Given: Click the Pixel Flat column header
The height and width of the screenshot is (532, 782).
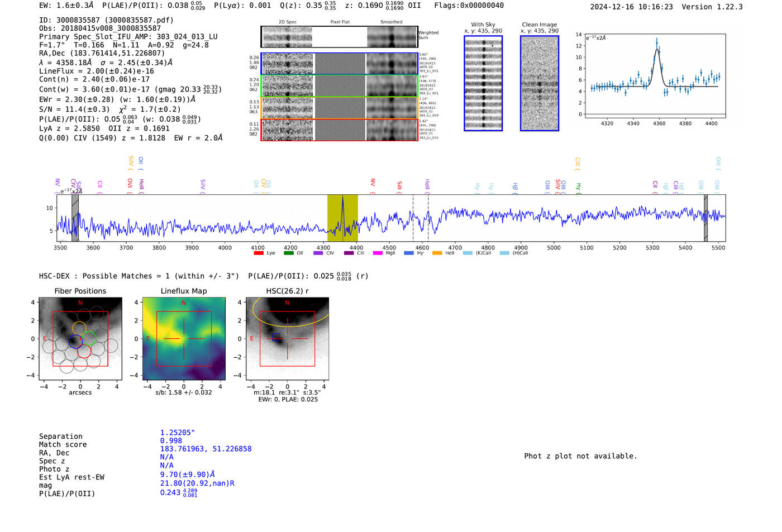Looking at the screenshot, I should pyautogui.click(x=340, y=22).
